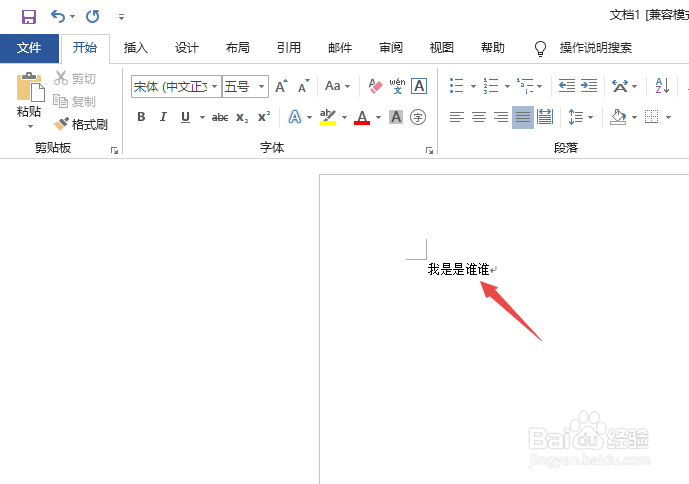Increase font size with the larger A icon

coord(281,86)
